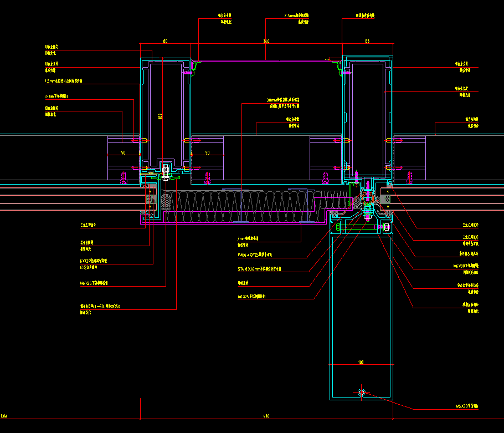Select the L=50 annotation label
Screen dimensions: 504x433
[x=100, y=305]
